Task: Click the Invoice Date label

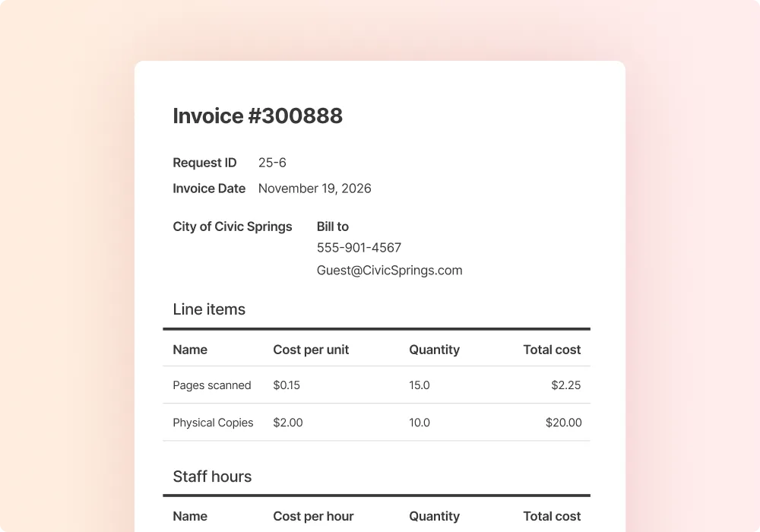Action: click(209, 188)
